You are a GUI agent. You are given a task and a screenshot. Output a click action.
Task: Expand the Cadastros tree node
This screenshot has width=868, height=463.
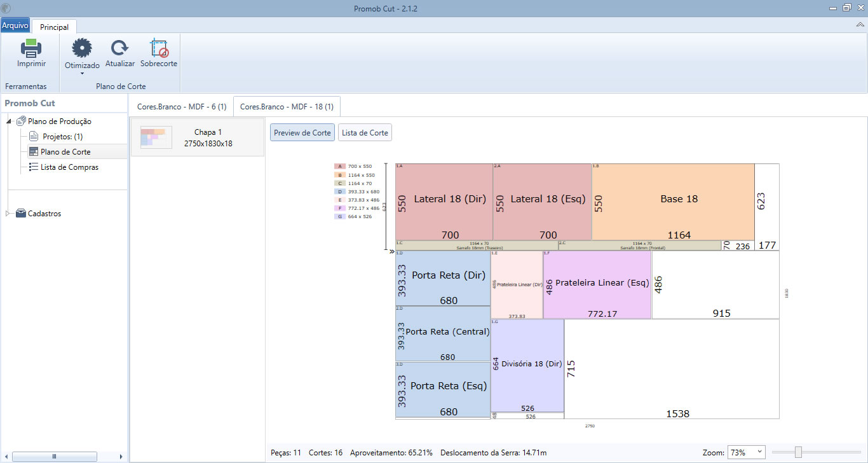pyautogui.click(x=8, y=214)
